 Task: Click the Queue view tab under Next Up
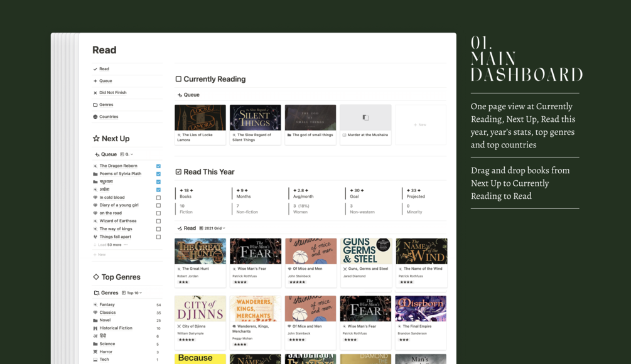(x=106, y=154)
